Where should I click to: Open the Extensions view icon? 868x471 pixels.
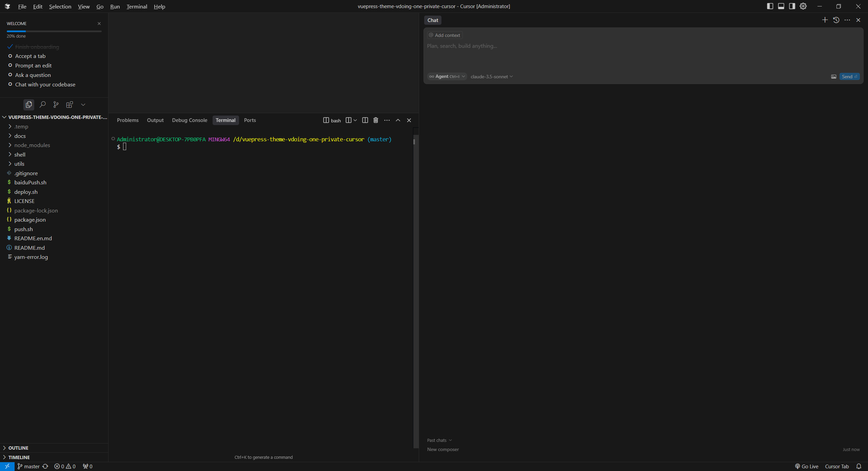pos(70,105)
